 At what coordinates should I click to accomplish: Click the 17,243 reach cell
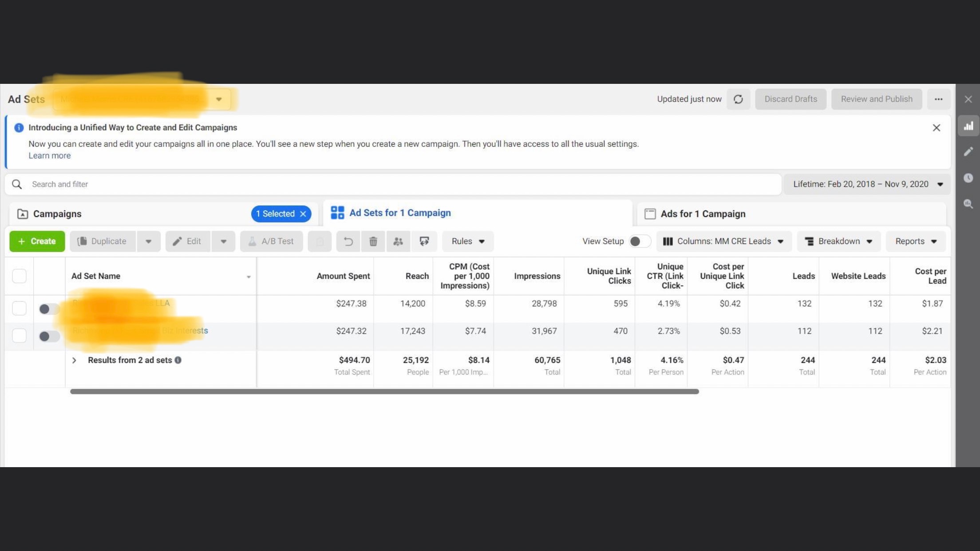pyautogui.click(x=413, y=331)
